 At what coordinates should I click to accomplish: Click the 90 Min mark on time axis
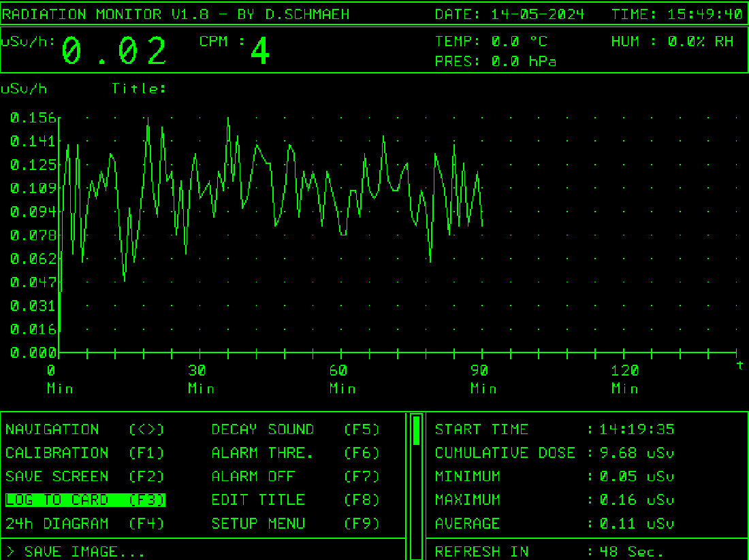tap(481, 372)
